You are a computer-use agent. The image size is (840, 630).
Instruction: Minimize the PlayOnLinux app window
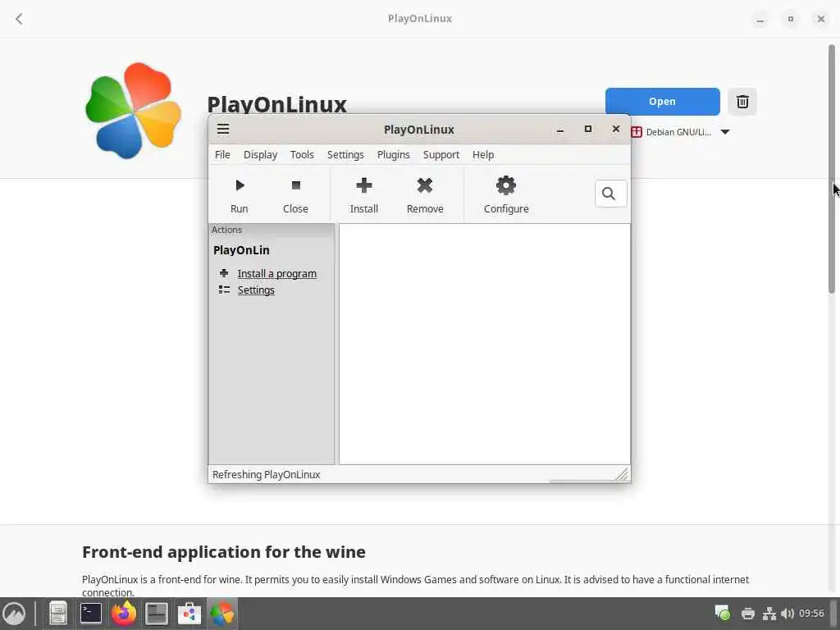point(559,130)
